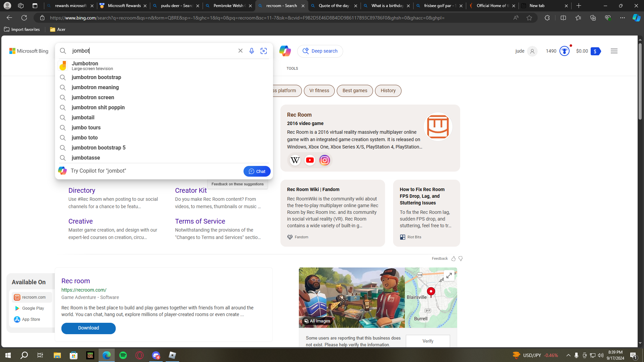Screen dimensions: 644x362
Task: Open Copilot icon beside search bar
Action: click(x=285, y=51)
